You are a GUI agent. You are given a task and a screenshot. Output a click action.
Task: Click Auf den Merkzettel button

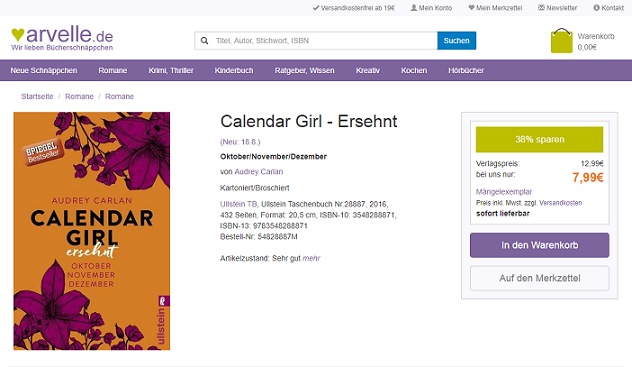tap(539, 278)
